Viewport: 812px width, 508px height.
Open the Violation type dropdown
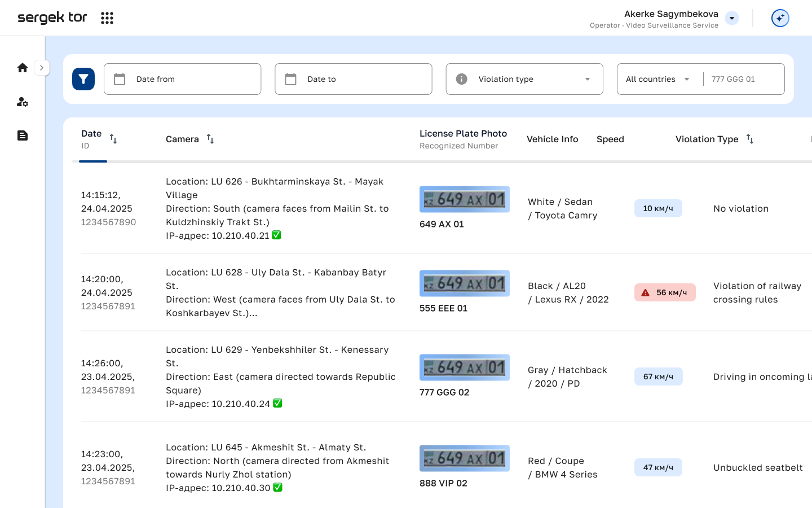point(588,79)
